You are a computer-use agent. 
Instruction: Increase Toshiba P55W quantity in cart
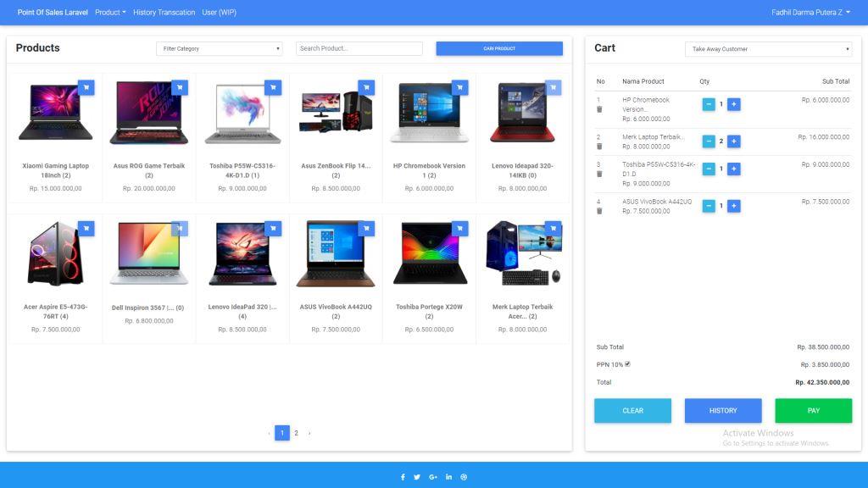734,169
